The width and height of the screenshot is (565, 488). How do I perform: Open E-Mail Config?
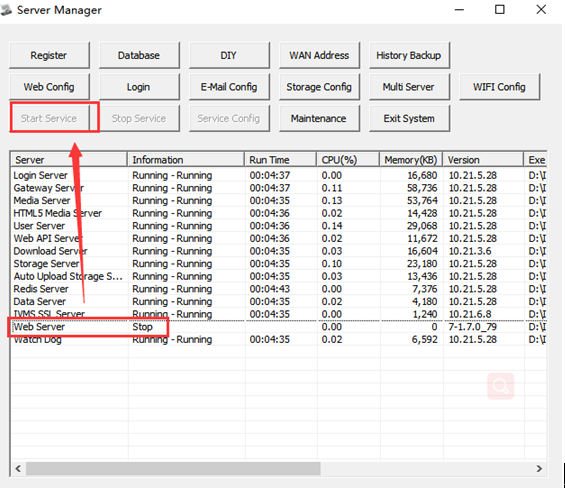(x=229, y=87)
